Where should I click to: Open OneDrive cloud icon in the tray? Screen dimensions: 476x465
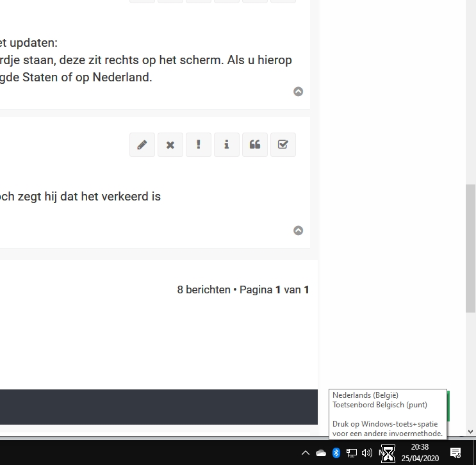tap(321, 453)
